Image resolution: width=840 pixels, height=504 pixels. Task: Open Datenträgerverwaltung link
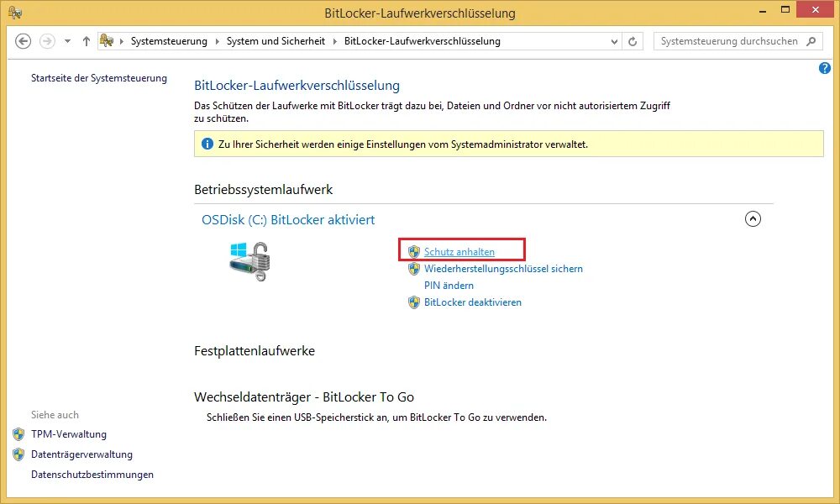[81, 454]
